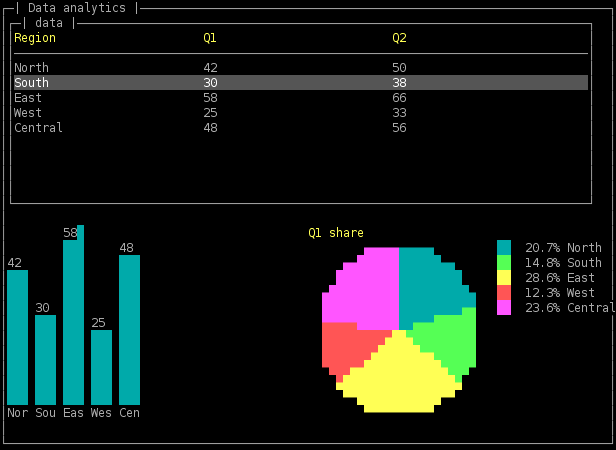The width and height of the screenshot is (616, 450).
Task: Select the North row in data table
Action: (x=301, y=68)
